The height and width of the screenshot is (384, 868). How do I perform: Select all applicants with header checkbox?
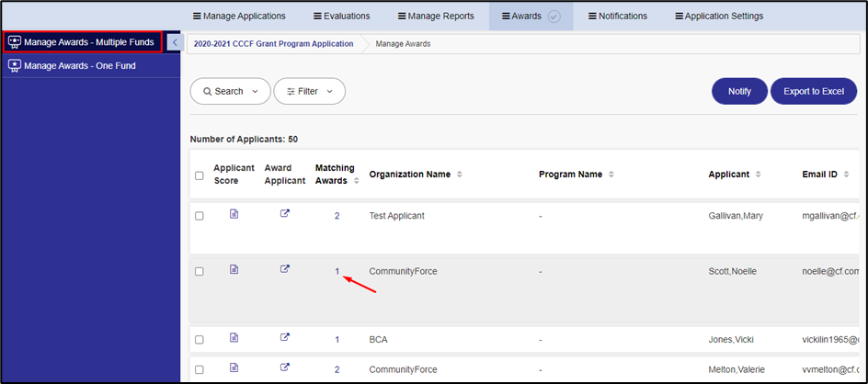[200, 176]
